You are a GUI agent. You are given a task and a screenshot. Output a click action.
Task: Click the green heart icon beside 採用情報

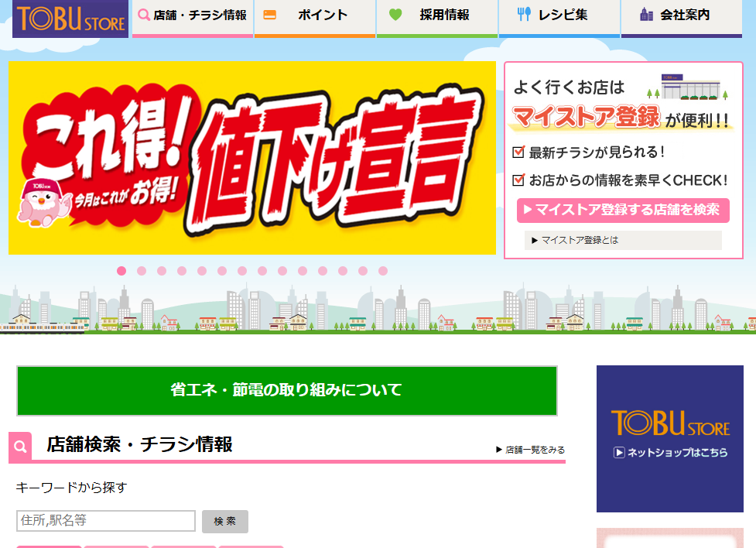(395, 15)
